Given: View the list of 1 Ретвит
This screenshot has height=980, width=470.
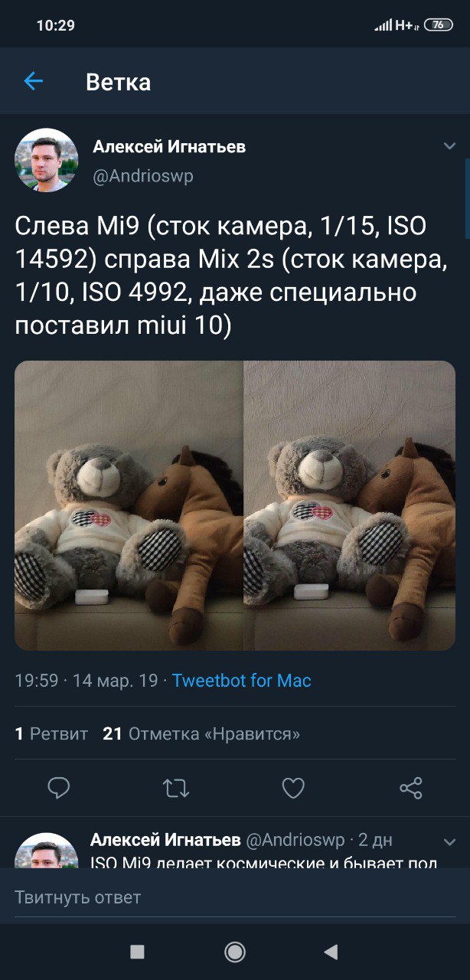Looking at the screenshot, I should click(x=51, y=733).
